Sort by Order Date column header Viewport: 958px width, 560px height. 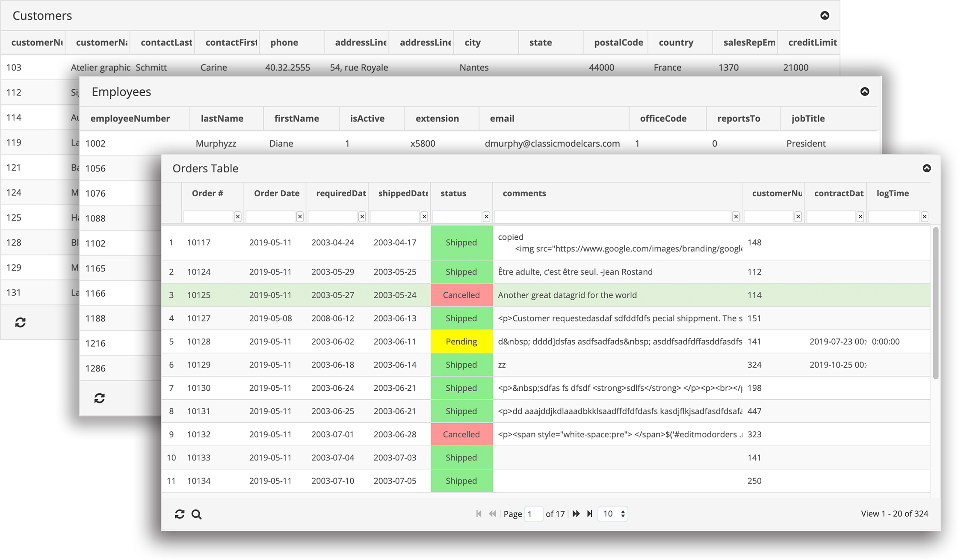(x=276, y=193)
